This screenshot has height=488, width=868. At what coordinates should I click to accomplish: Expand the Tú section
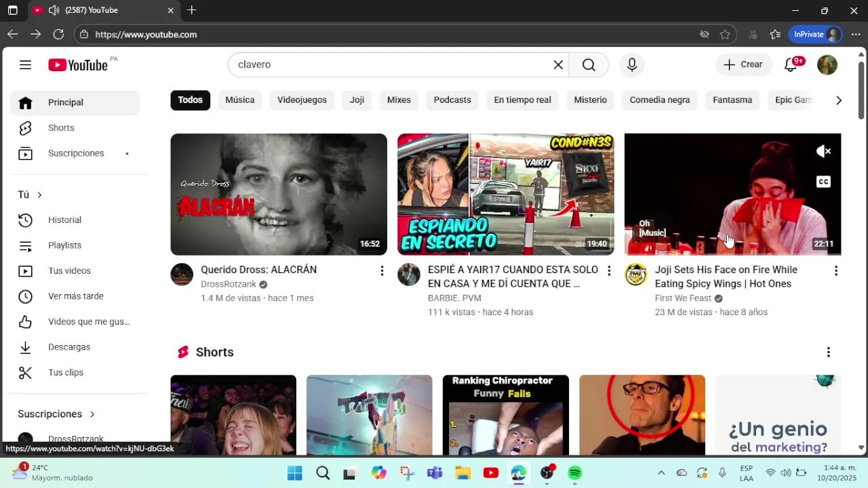pos(30,195)
